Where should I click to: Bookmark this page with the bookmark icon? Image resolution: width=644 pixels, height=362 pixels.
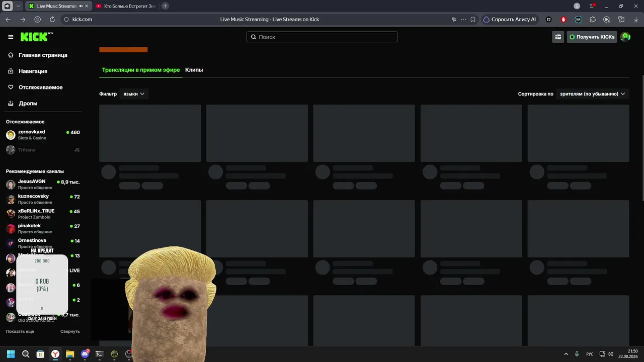473,19
